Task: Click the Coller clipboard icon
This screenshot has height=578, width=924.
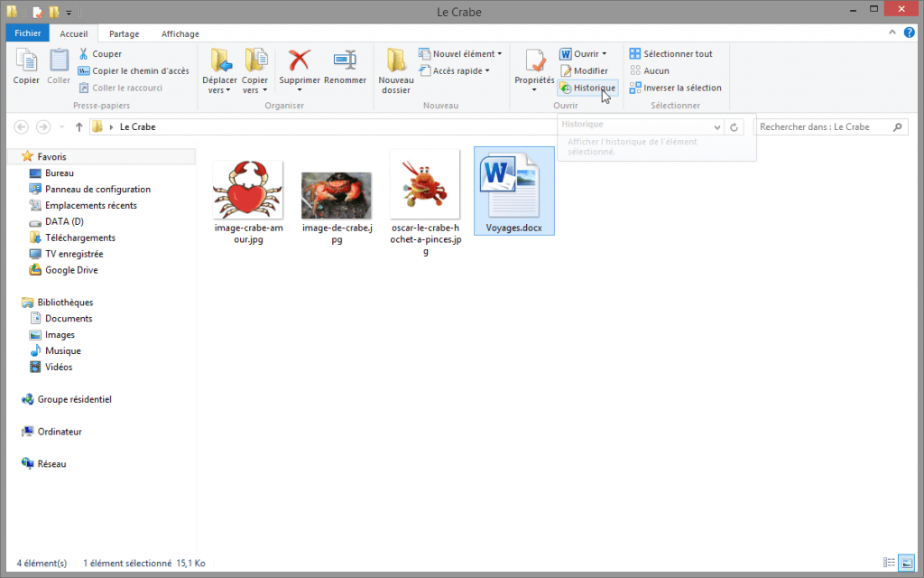Action: 59,61
